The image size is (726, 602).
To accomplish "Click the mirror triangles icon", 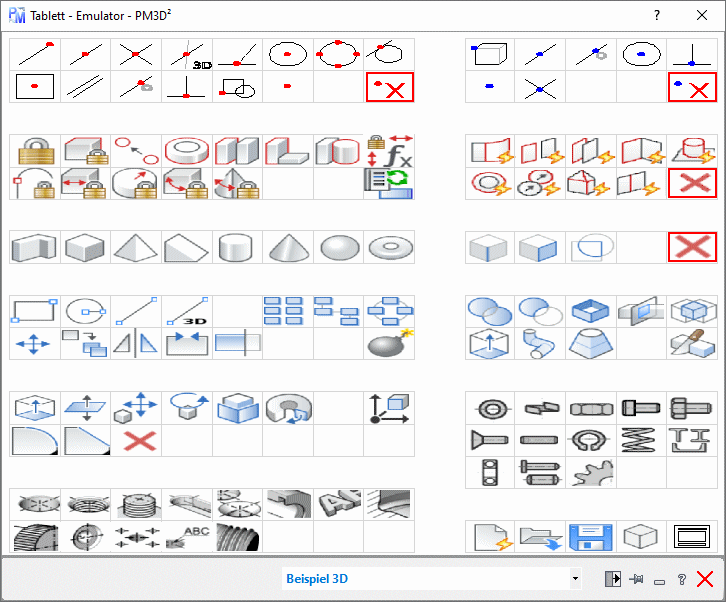I will click(x=136, y=343).
